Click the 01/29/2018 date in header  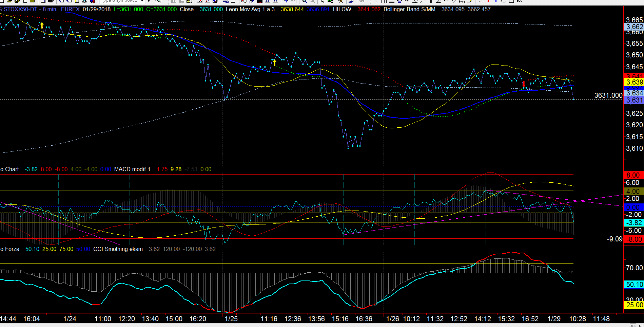97,9
